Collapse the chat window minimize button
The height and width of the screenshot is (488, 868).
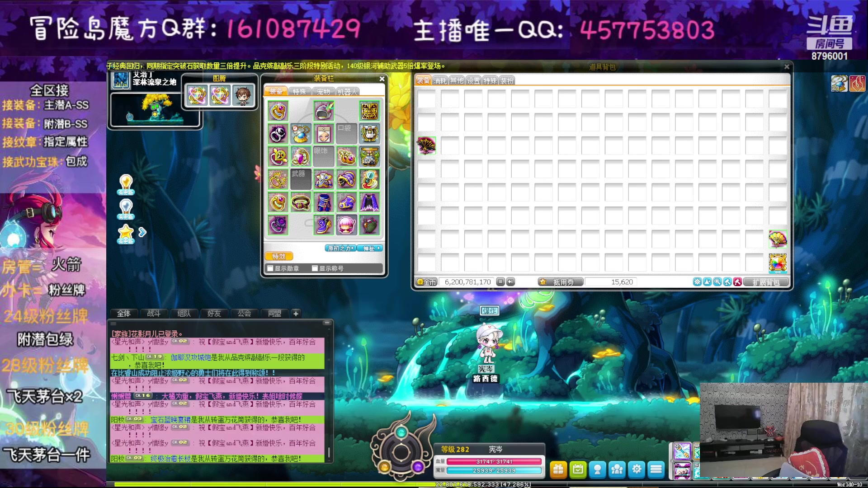tap(327, 323)
